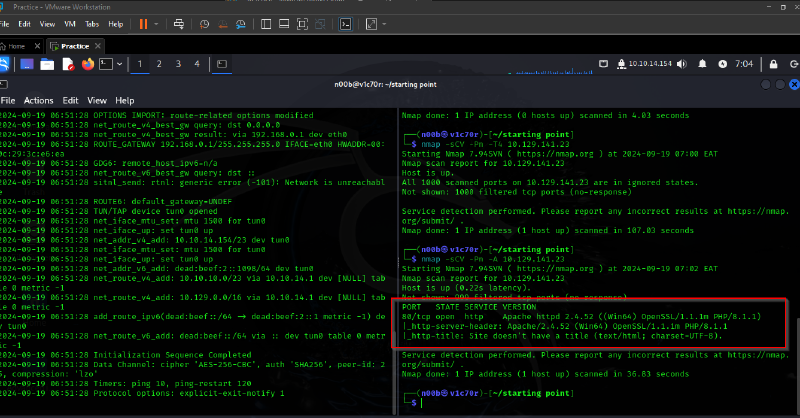The image size is (800, 418).
Task: Switch to the Home tab
Action: 17,46
